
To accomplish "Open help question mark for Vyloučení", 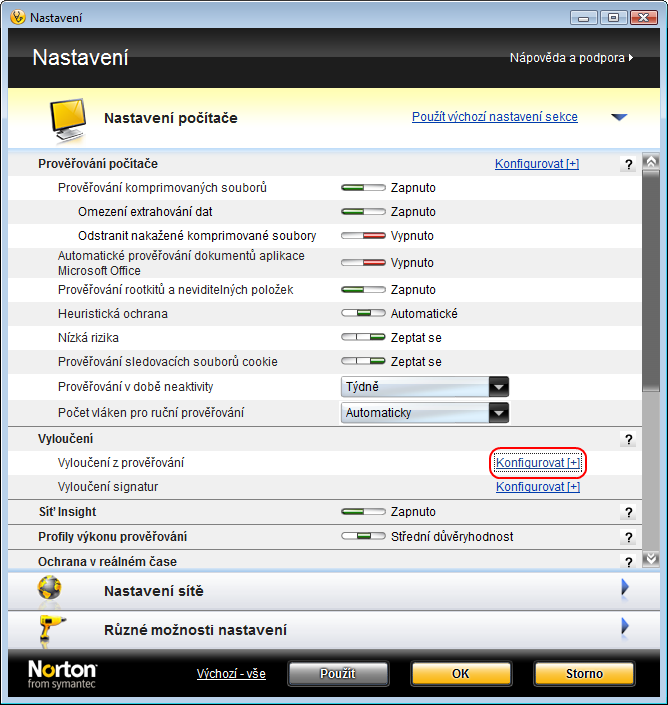I will [628, 439].
